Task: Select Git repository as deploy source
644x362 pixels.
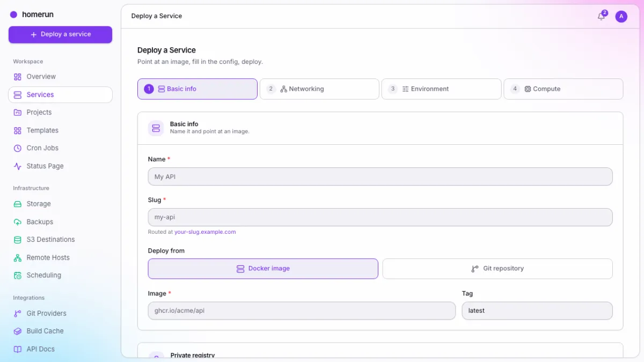Action: (x=497, y=269)
